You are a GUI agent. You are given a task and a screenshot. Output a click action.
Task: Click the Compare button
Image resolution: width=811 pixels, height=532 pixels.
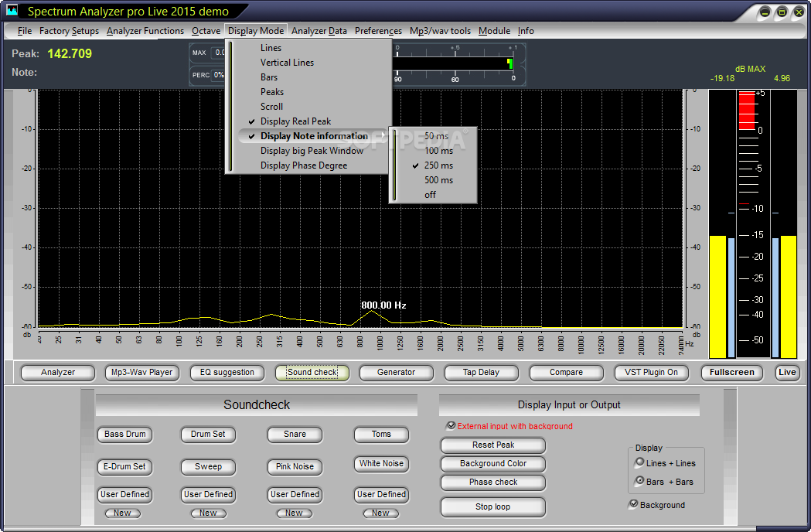[567, 372]
